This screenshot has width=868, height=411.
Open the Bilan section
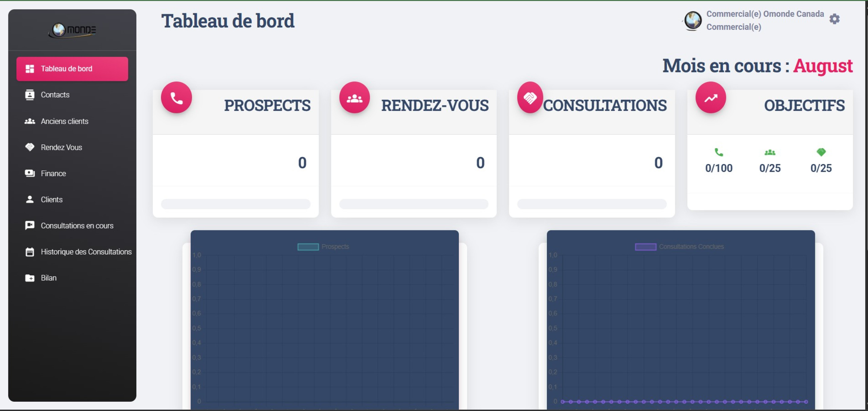tap(49, 278)
